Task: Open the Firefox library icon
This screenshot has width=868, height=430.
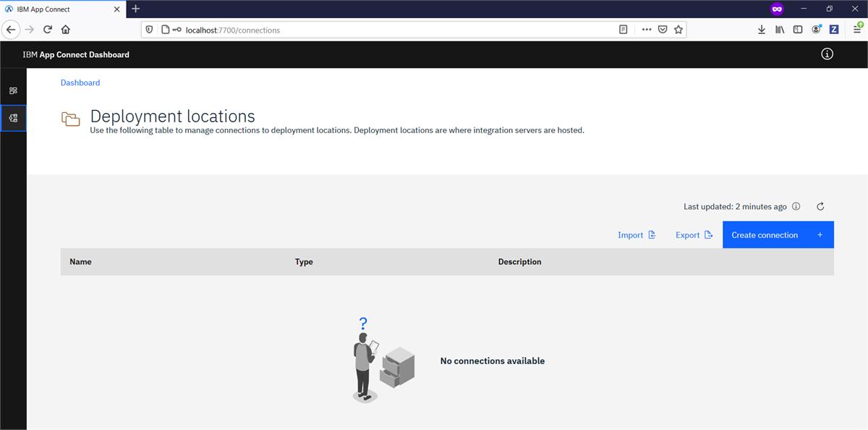Action: (x=780, y=29)
